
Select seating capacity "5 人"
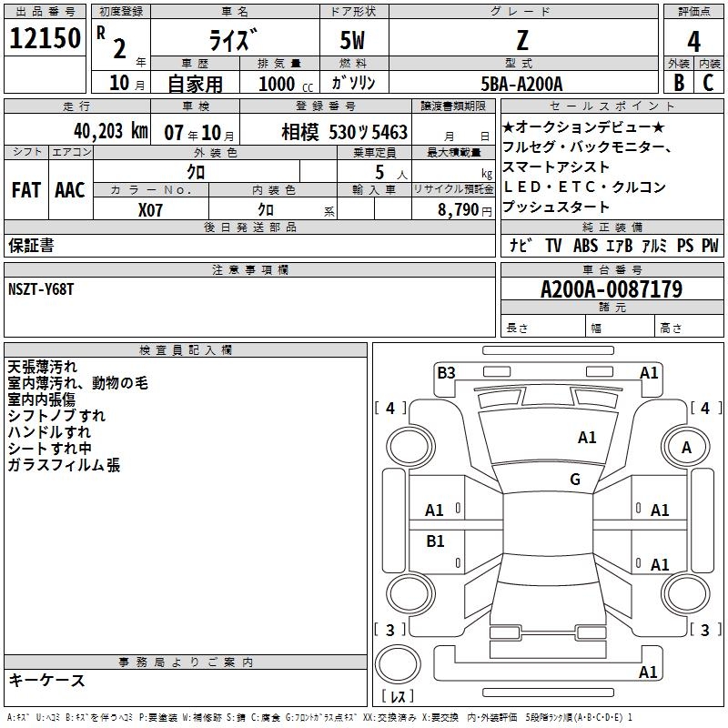click(390, 173)
